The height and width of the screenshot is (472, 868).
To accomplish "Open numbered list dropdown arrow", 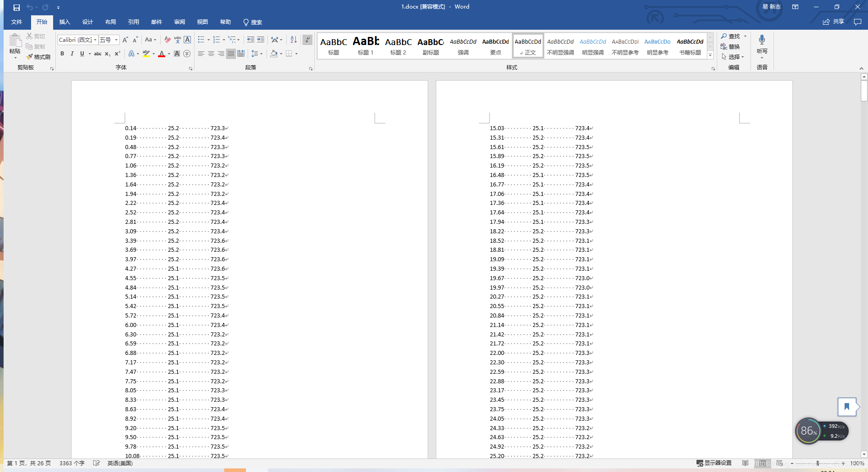I will 224,40.
